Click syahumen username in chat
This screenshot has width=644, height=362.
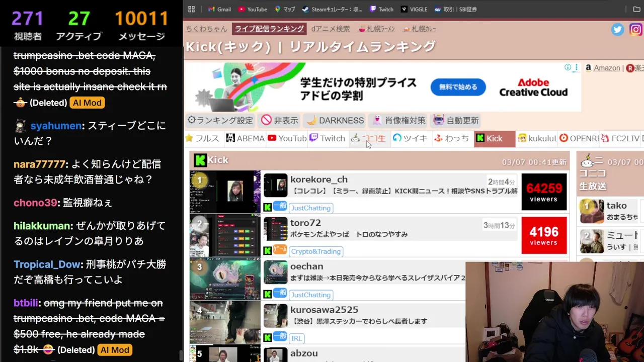pos(56,126)
